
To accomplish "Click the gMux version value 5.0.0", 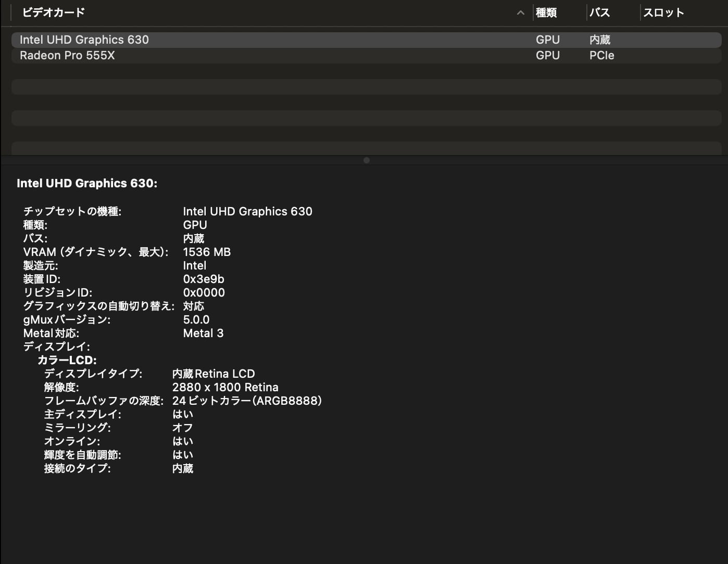I will point(196,319).
